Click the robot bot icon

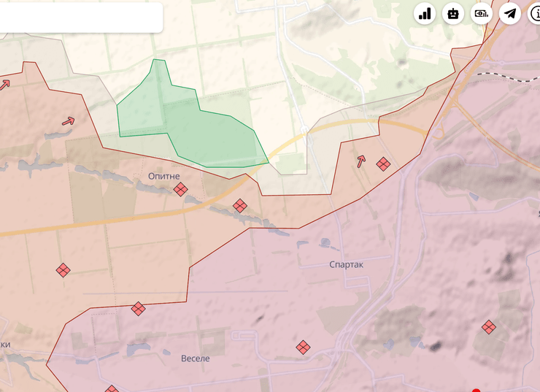[453, 13]
